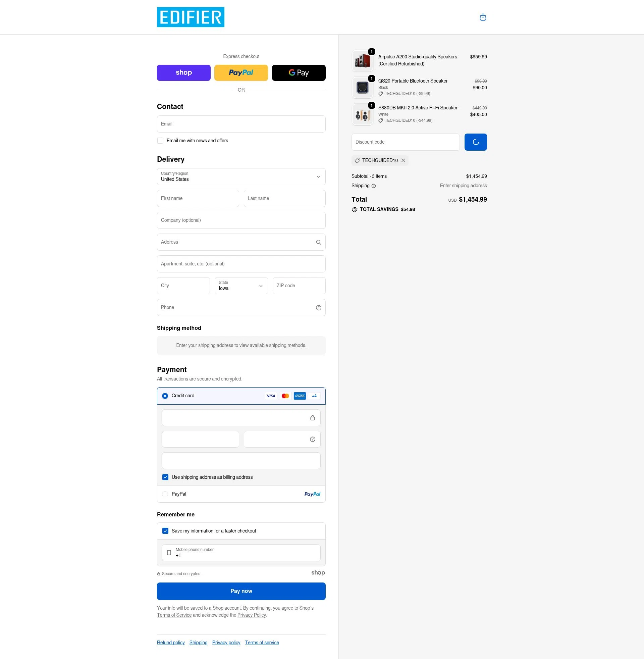Pay with Shop Pay express button
The width and height of the screenshot is (644, 659).
pyautogui.click(x=183, y=73)
